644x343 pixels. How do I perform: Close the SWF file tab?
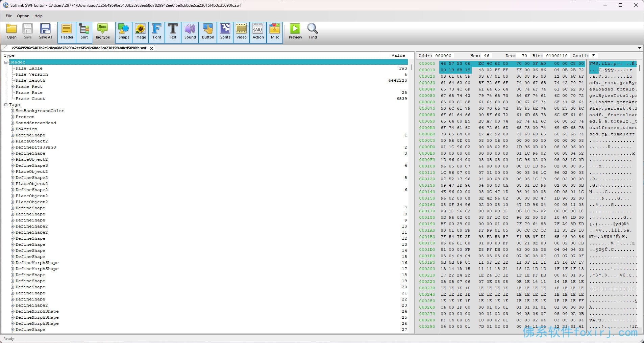pos(152,48)
